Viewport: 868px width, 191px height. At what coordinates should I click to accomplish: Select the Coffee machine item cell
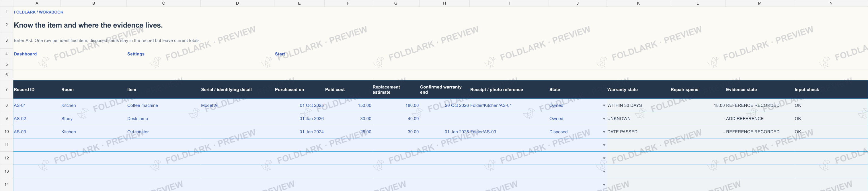coord(163,105)
